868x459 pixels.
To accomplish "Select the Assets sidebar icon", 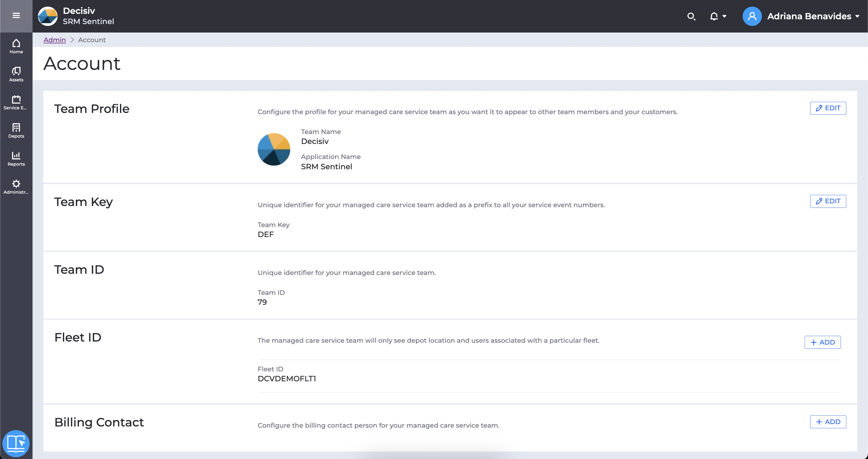I will [16, 74].
